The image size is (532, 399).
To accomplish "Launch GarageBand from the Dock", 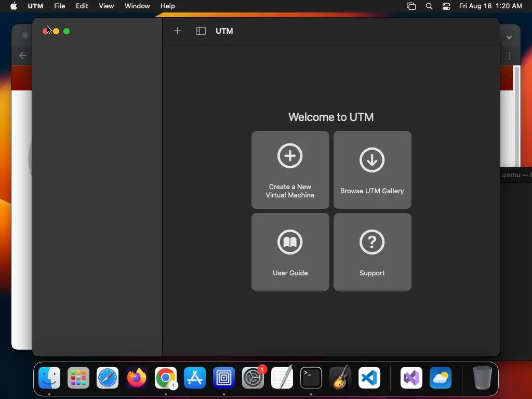I will (x=340, y=378).
